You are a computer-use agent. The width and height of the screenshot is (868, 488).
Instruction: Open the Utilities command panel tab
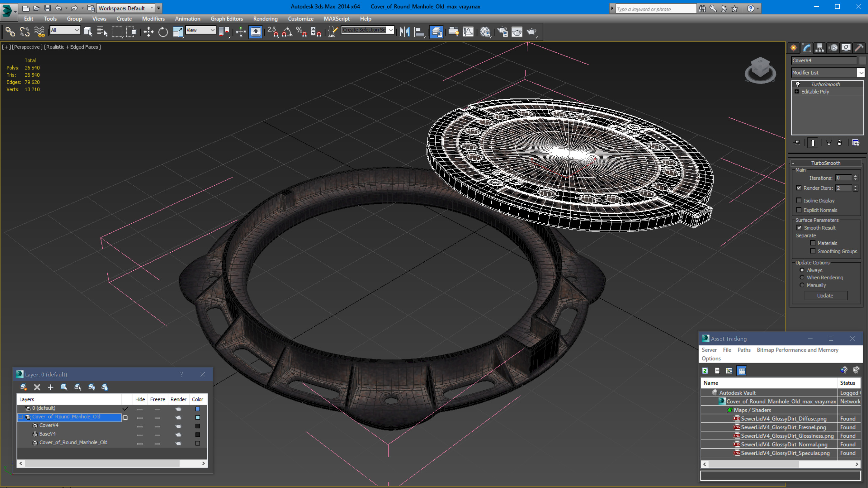(x=859, y=48)
